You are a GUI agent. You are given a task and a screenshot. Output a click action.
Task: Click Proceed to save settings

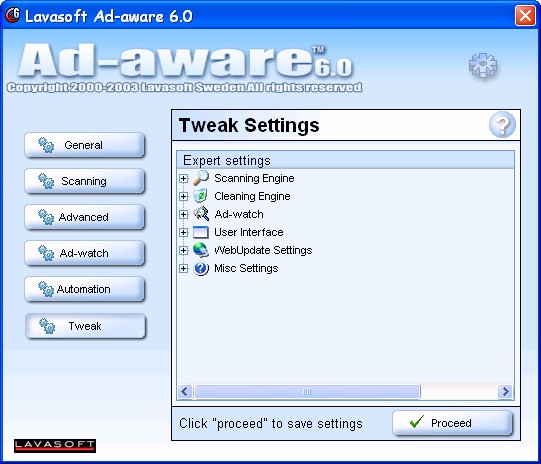pyautogui.click(x=452, y=423)
